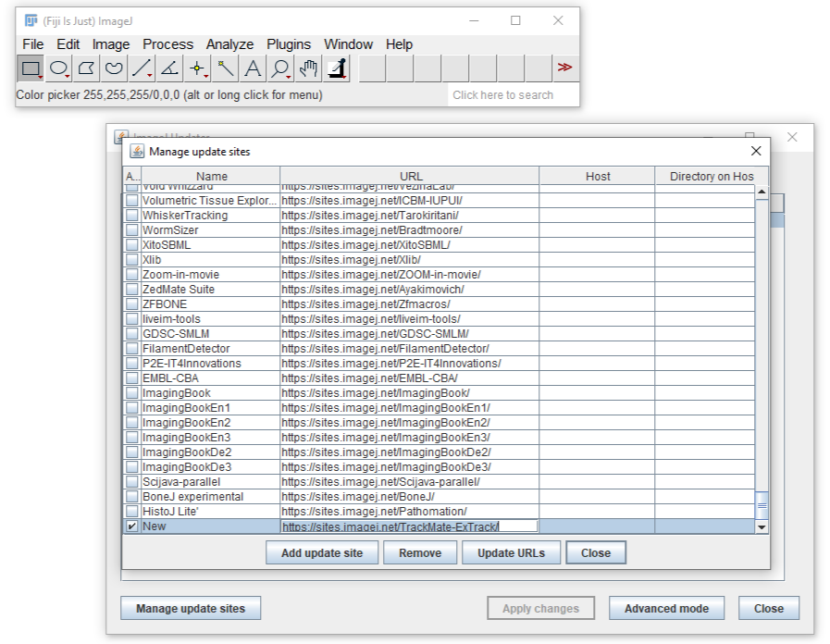The height and width of the screenshot is (644, 830).
Task: Click Advanced mode in ImageJ Updater
Action: (x=666, y=609)
